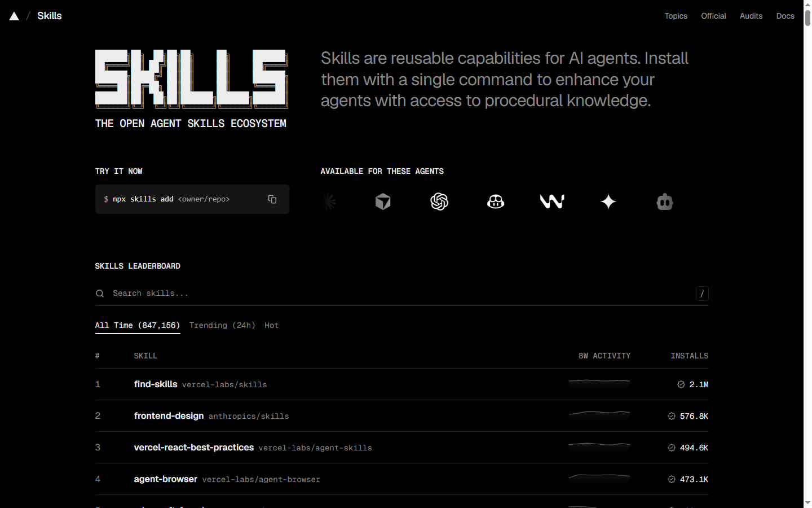Select the Windsurf W agent icon

[x=552, y=202]
